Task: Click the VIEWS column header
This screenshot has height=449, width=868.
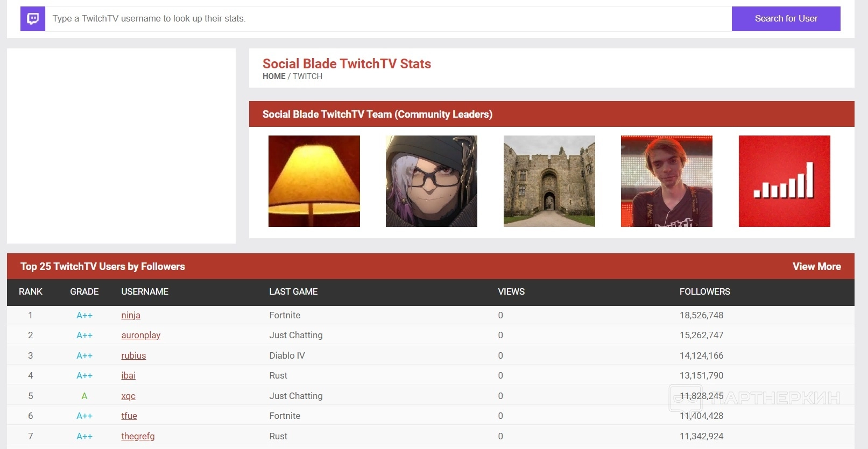Action: (x=511, y=291)
